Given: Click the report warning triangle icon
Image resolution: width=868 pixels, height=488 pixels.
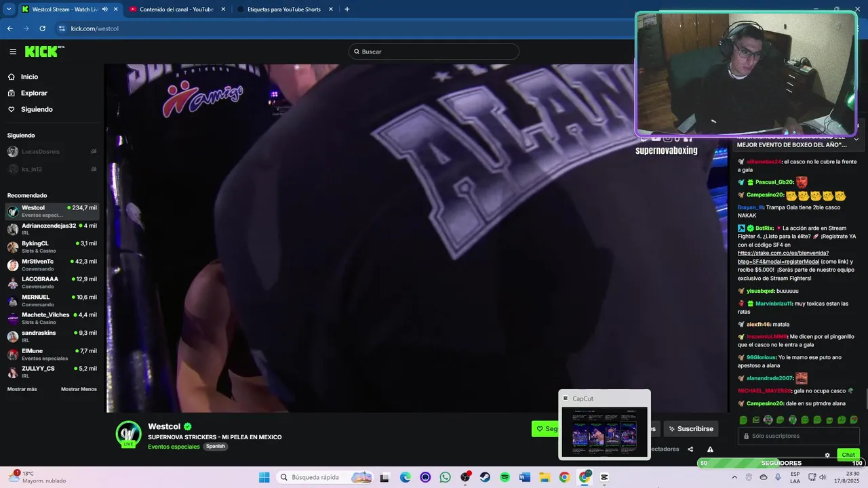Looking at the screenshot, I should [x=710, y=449].
